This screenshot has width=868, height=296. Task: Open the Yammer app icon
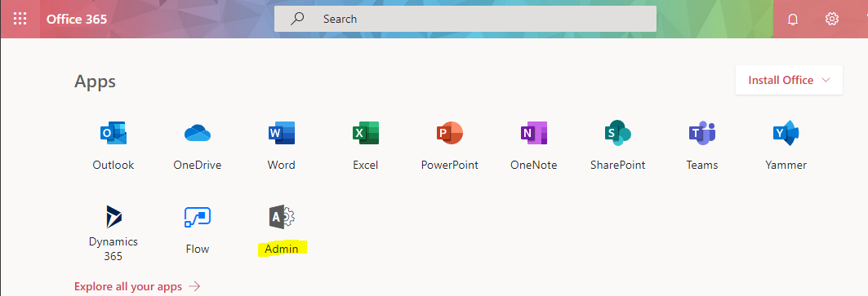click(786, 134)
